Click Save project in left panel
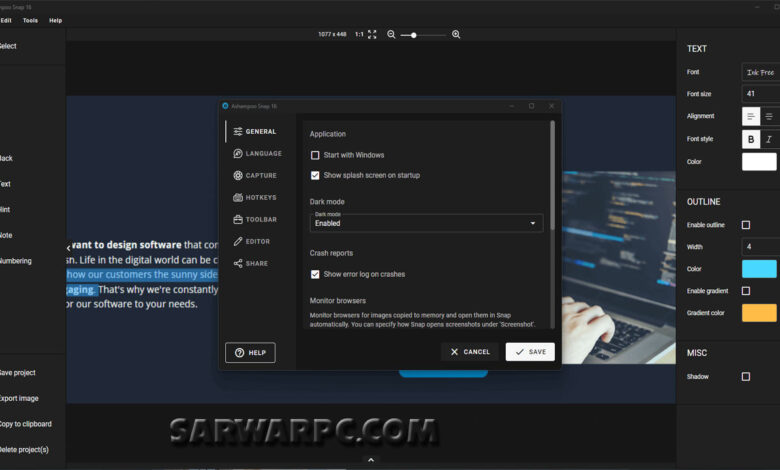This screenshot has height=470, width=780. click(x=17, y=373)
